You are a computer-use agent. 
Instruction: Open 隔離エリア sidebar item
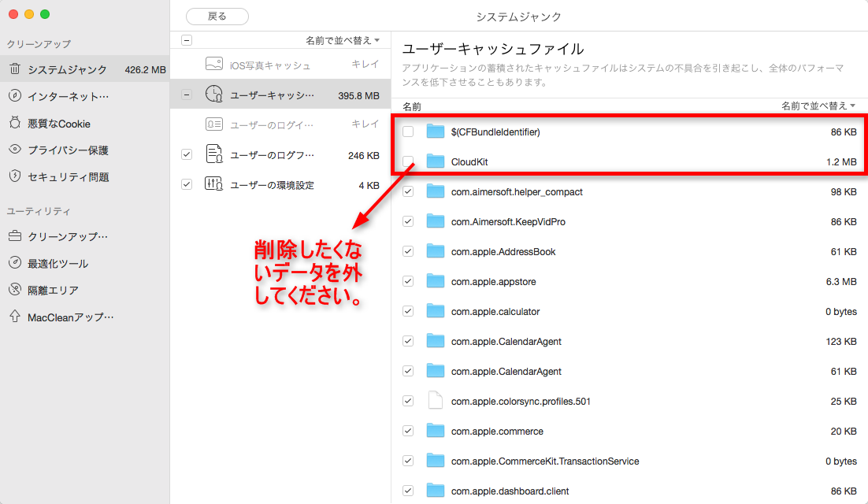pos(85,290)
